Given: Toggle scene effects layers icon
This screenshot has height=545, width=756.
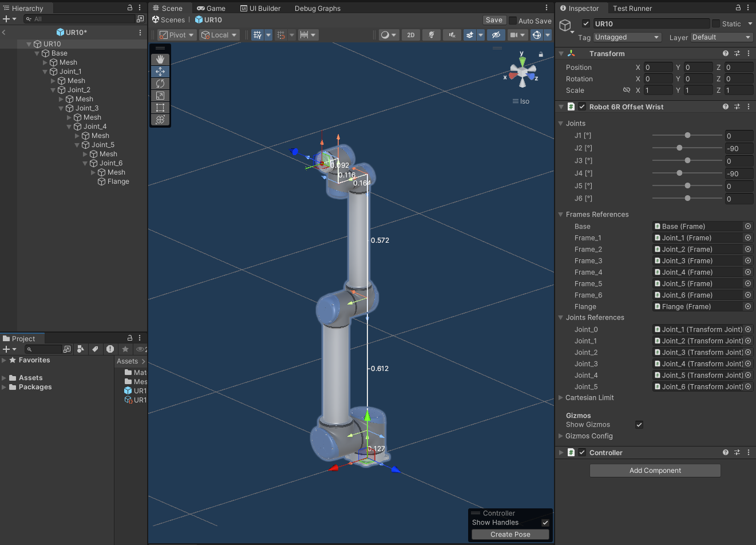Looking at the screenshot, I should coord(470,35).
